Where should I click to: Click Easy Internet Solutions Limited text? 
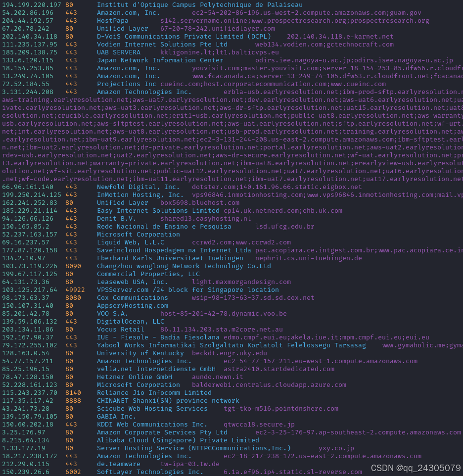158,210
